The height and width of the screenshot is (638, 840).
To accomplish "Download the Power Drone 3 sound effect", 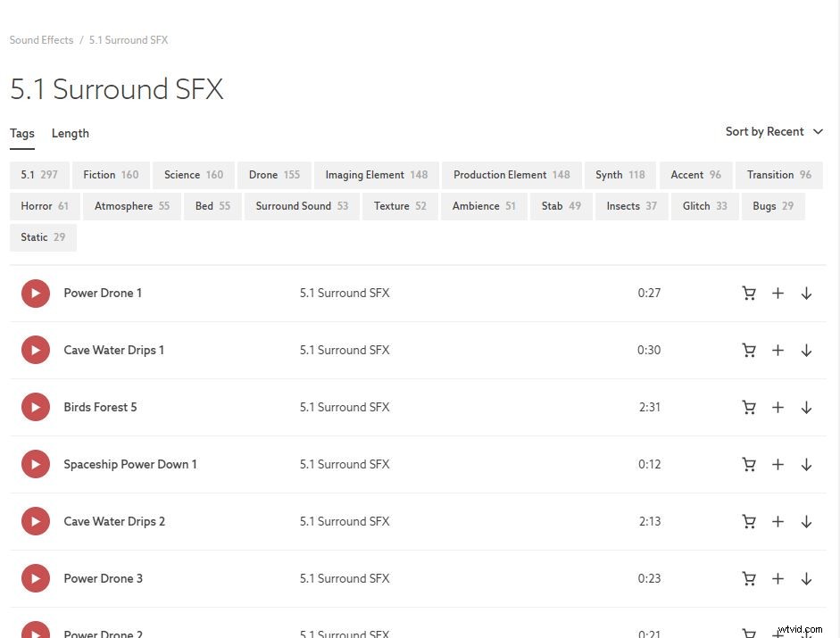I will [806, 578].
